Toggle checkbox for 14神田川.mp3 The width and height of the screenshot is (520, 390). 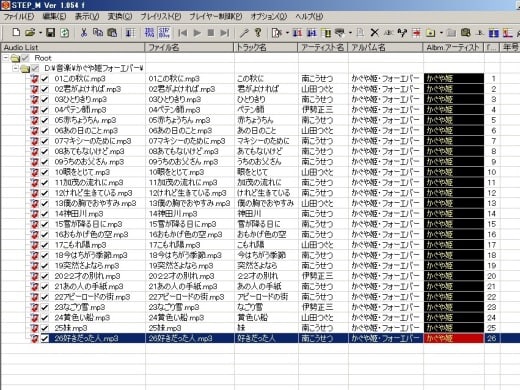click(45, 214)
